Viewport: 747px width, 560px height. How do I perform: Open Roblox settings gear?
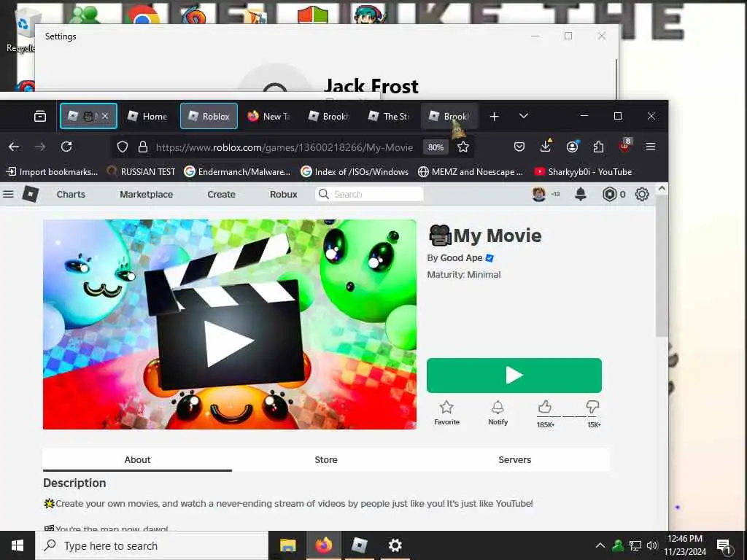642,194
